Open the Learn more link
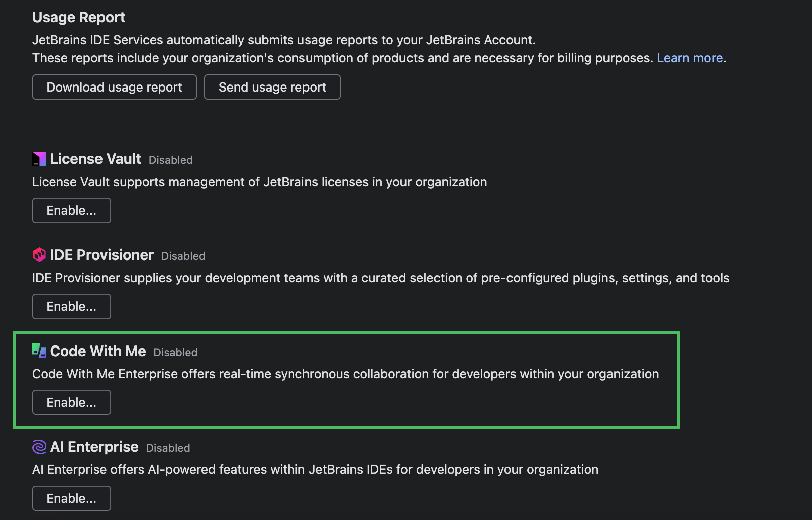The height and width of the screenshot is (520, 812). [x=689, y=58]
